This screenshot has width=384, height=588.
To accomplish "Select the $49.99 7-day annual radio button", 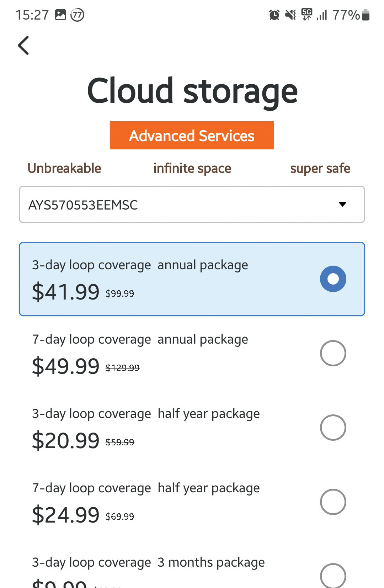I will click(x=333, y=353).
